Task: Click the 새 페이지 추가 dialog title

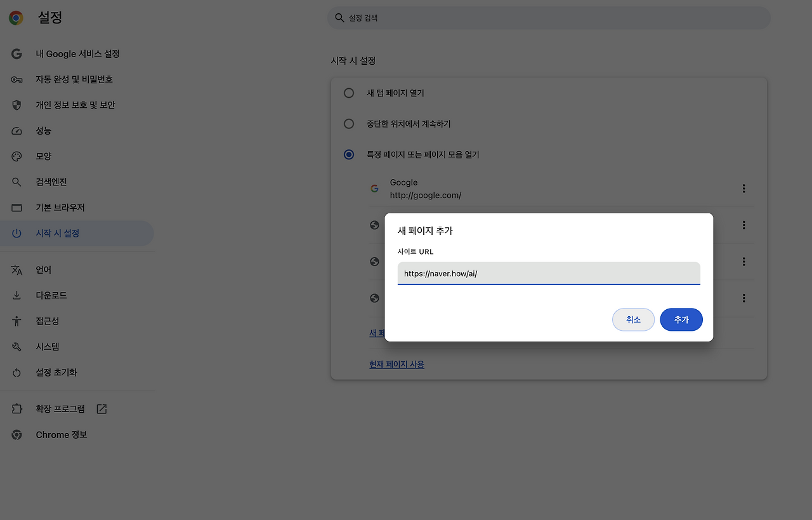Action: point(425,230)
